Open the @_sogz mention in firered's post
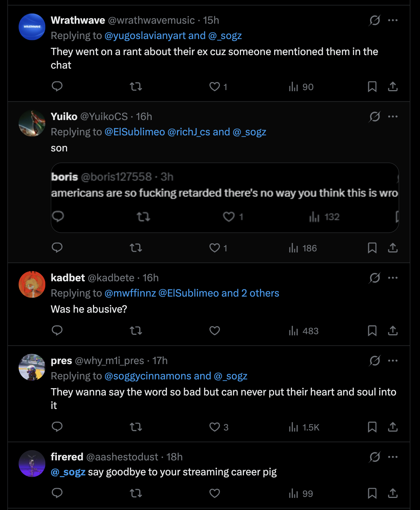Image resolution: width=420 pixels, height=510 pixels. 68,472
